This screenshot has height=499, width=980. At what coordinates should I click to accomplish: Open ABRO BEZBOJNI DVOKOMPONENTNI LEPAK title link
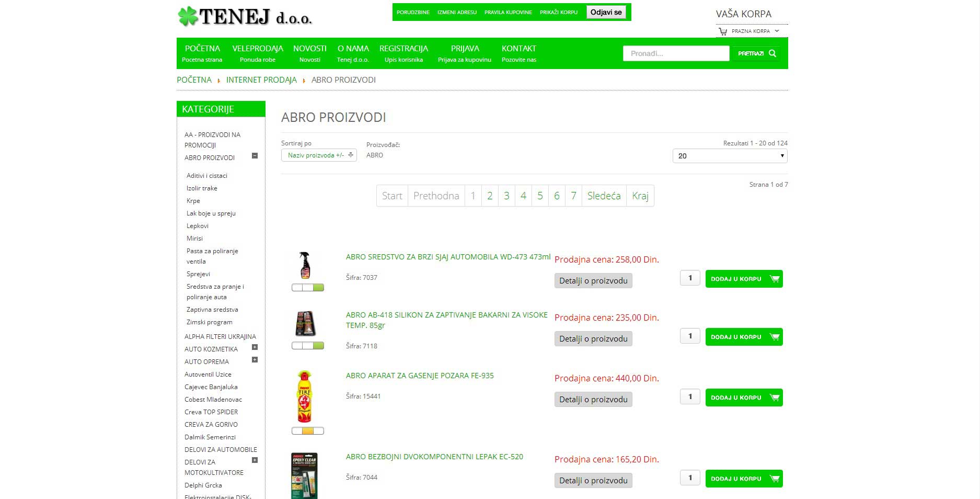pos(434,457)
